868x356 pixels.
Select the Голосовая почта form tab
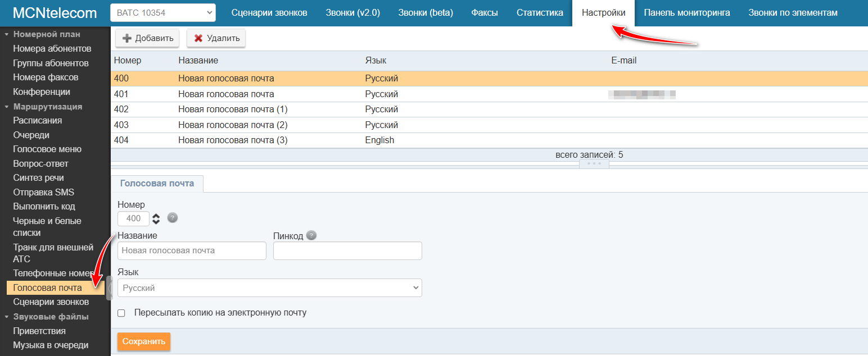(x=157, y=184)
